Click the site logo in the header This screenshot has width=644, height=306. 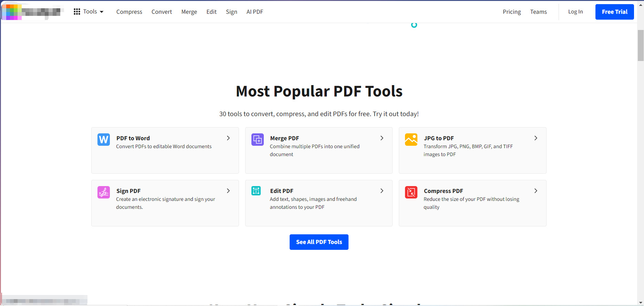tap(33, 12)
